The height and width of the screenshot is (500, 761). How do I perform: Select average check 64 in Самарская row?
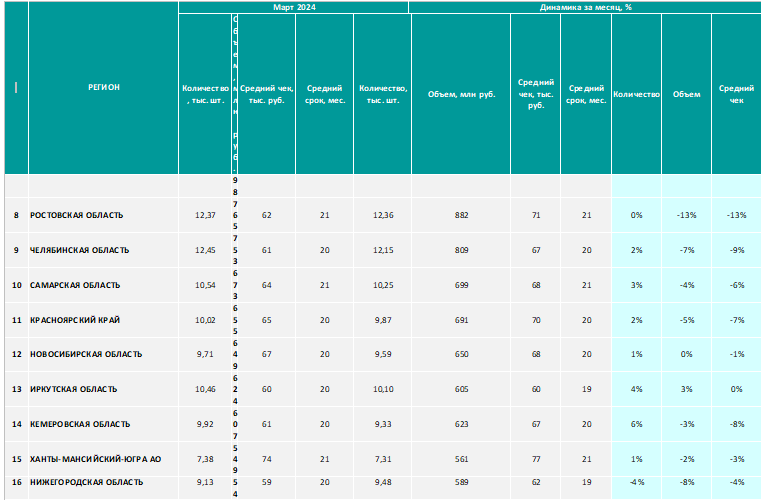pos(266,285)
